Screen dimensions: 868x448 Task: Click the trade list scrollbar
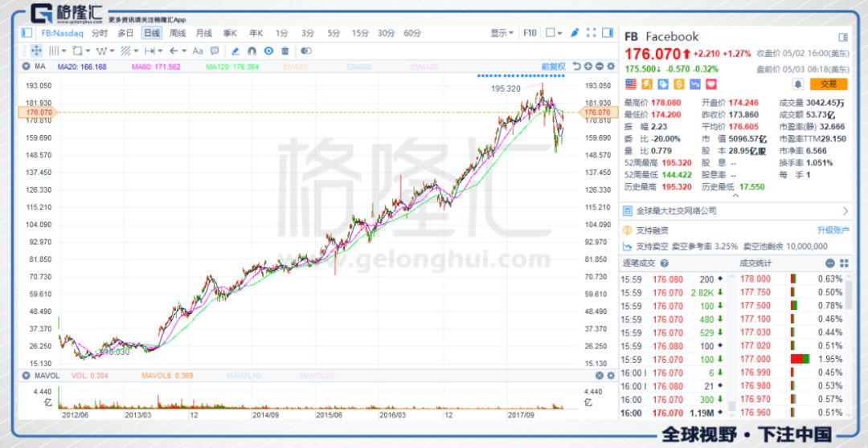pyautogui.click(x=732, y=406)
